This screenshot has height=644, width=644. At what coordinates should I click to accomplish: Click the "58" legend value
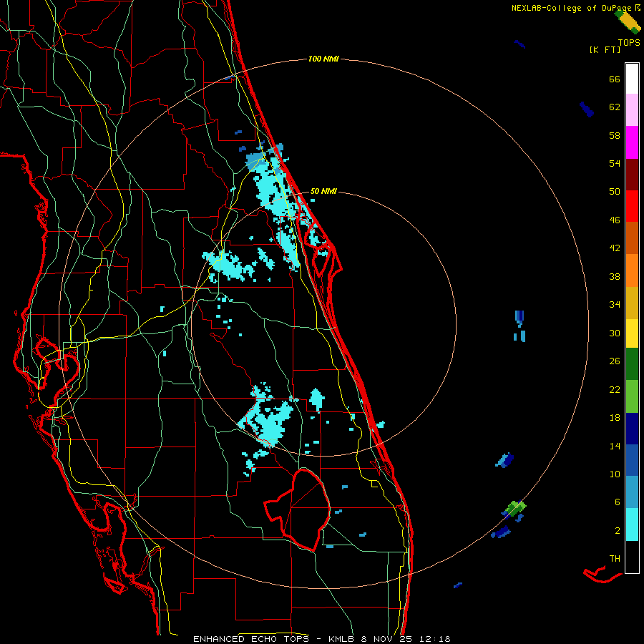615,135
